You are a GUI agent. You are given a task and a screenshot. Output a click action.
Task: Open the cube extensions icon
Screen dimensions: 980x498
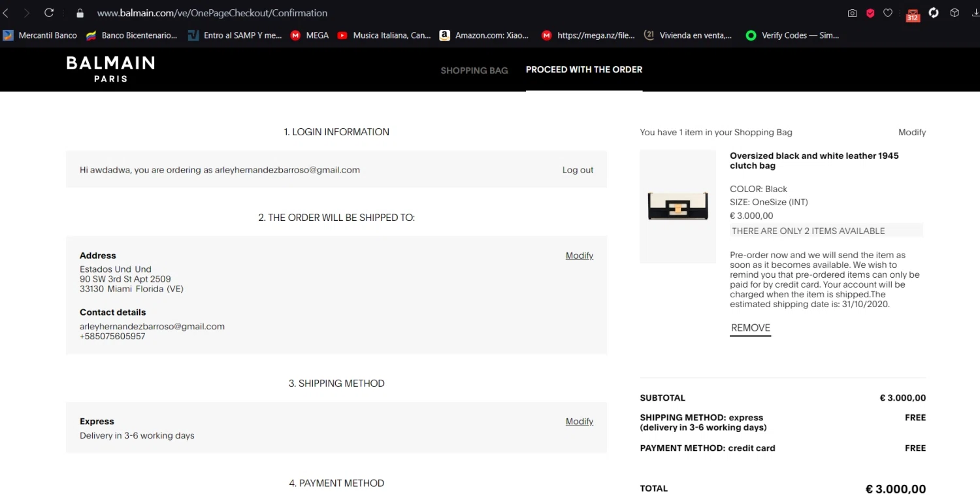coord(955,12)
